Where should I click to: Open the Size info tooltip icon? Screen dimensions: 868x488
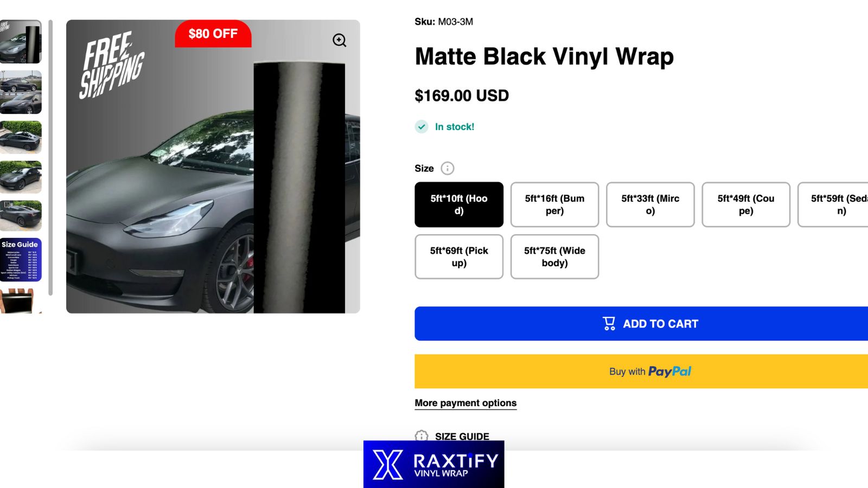[x=447, y=169]
